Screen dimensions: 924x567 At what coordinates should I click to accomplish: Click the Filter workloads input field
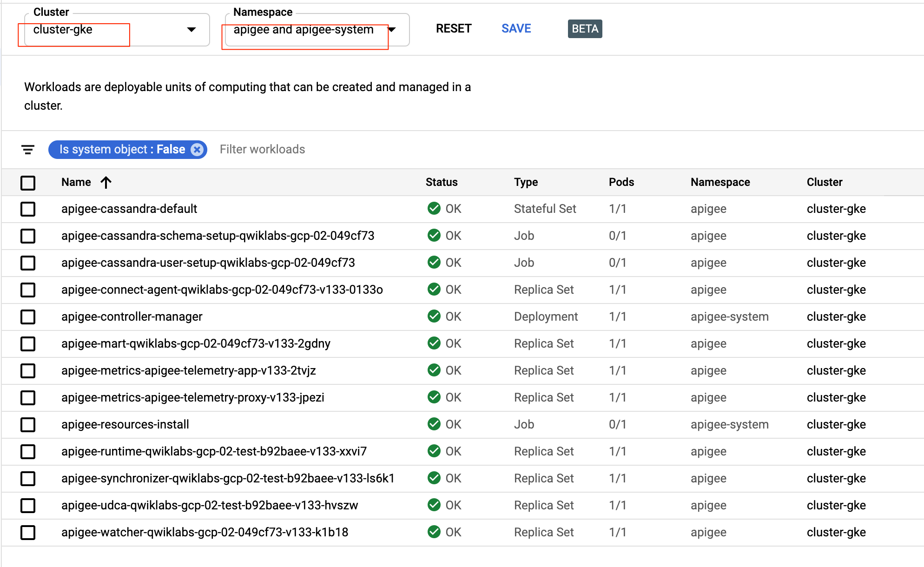click(x=262, y=149)
